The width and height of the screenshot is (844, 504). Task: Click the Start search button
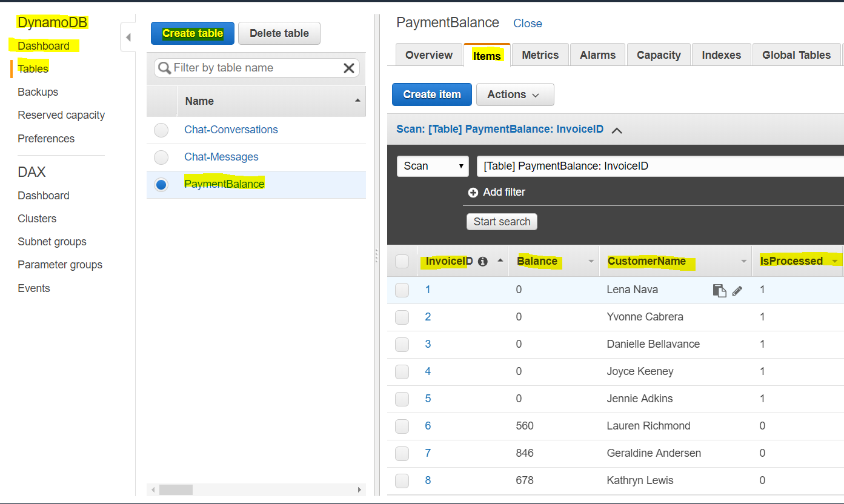pos(502,222)
